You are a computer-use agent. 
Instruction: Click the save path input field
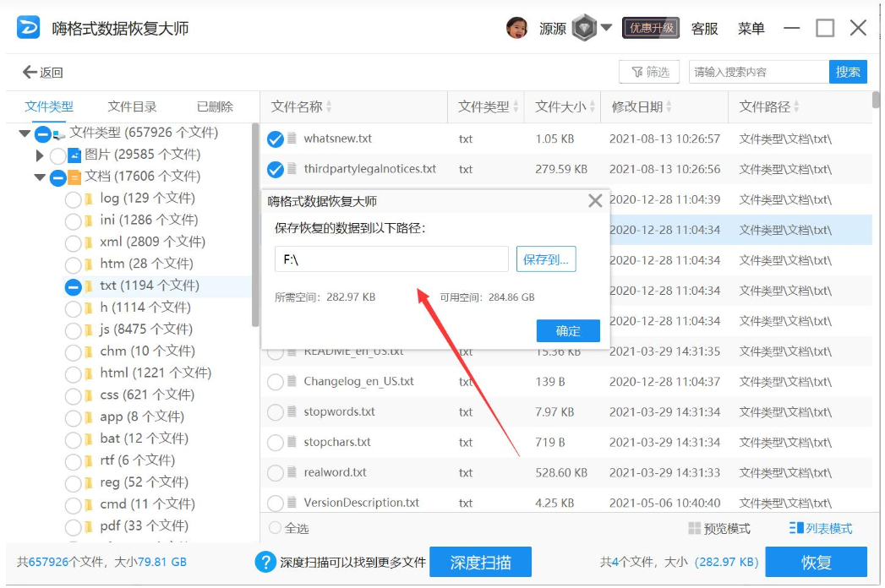391,259
